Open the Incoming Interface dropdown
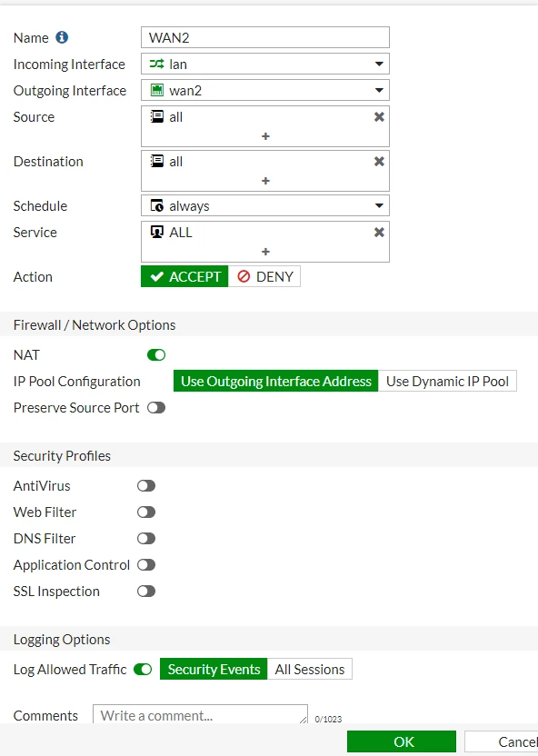 tap(265, 64)
